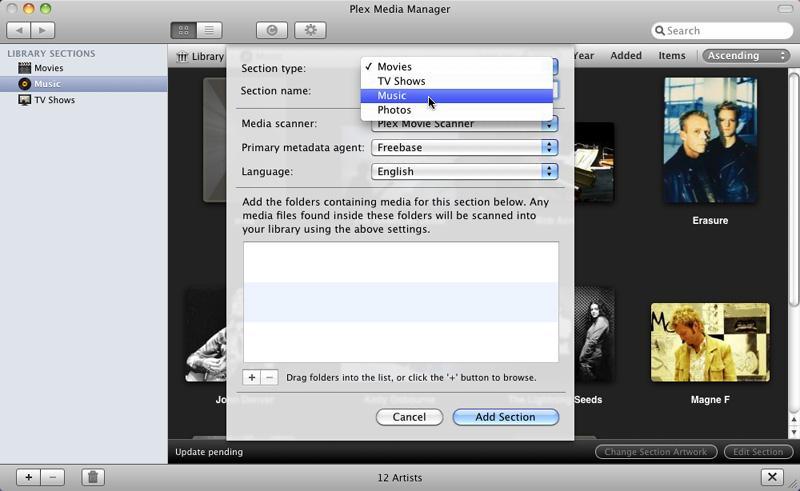Switch to list view icon
The image size is (800, 491).
pos(209,31)
